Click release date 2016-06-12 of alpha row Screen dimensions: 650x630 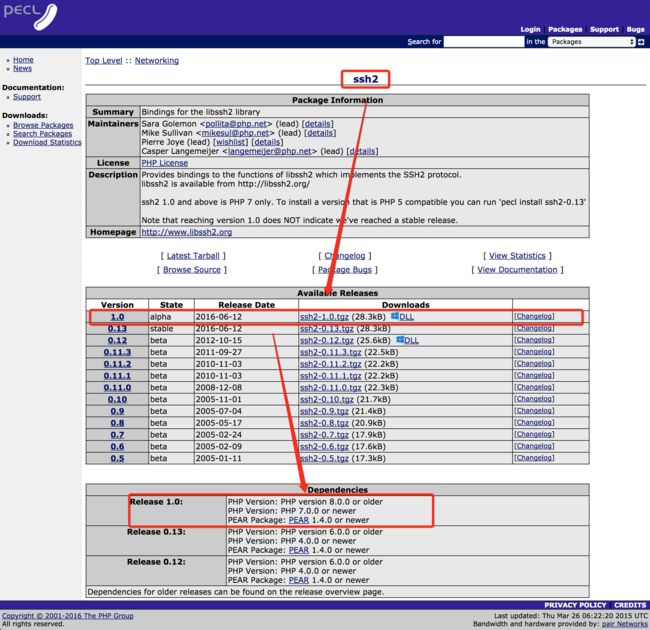(x=218, y=317)
